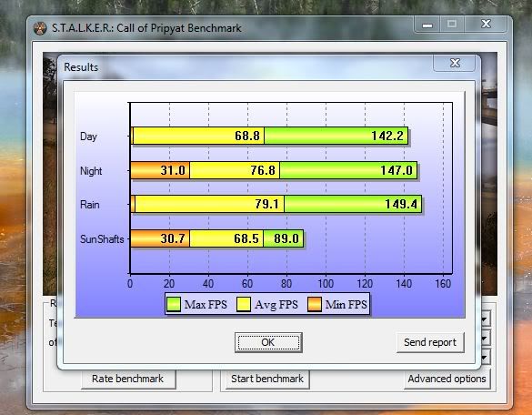Screen dimensions: 532x415
Task: Click the yellow Avg FPS legend swatch
Action: click(x=244, y=304)
